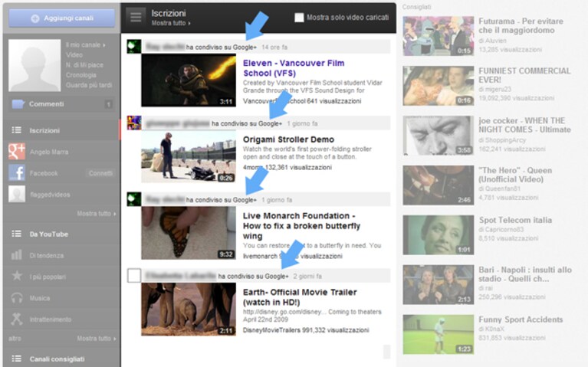This screenshot has width=588, height=367.
Task: Open DisneyMovieTrailers channel link
Action: tap(271, 330)
